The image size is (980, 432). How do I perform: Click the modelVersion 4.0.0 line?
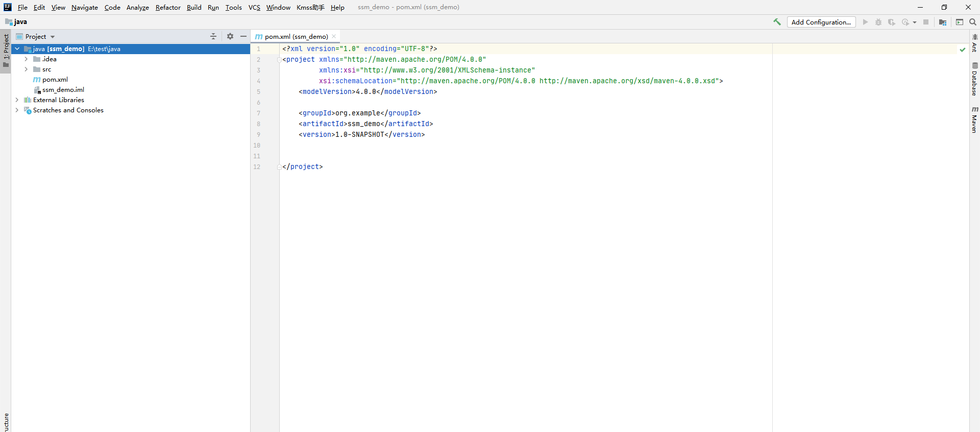tap(368, 92)
